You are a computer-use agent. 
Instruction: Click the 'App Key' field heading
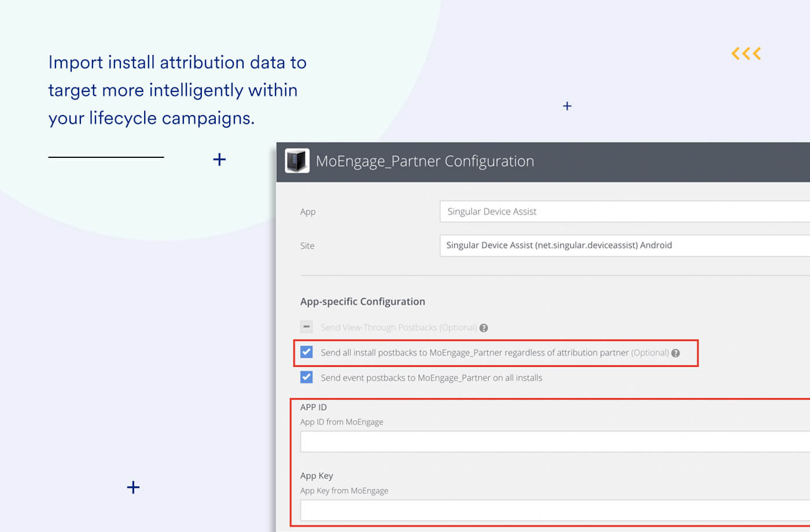[x=316, y=476]
